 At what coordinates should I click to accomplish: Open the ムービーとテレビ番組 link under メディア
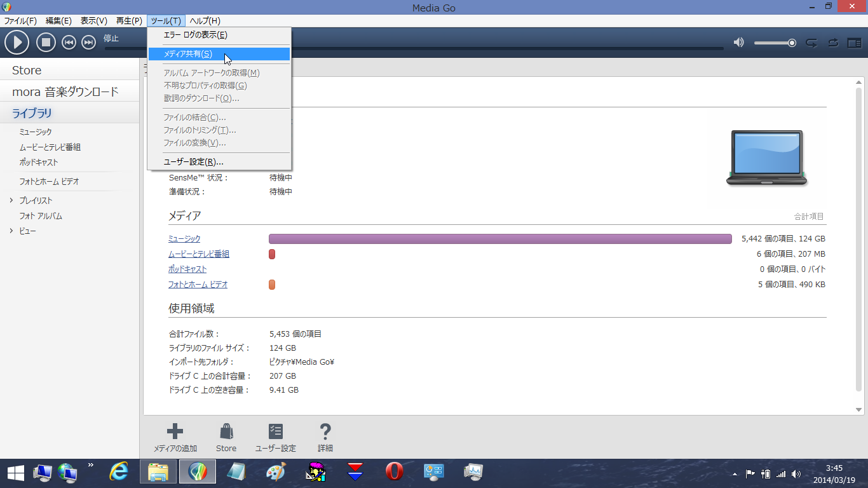pyautogui.click(x=199, y=254)
